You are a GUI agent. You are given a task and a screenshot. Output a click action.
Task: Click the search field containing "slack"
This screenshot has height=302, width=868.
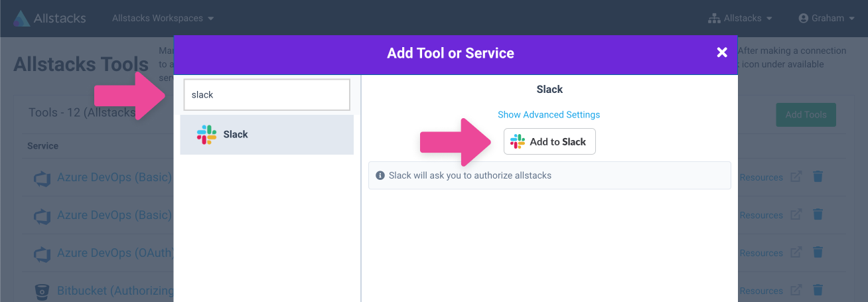pos(267,95)
